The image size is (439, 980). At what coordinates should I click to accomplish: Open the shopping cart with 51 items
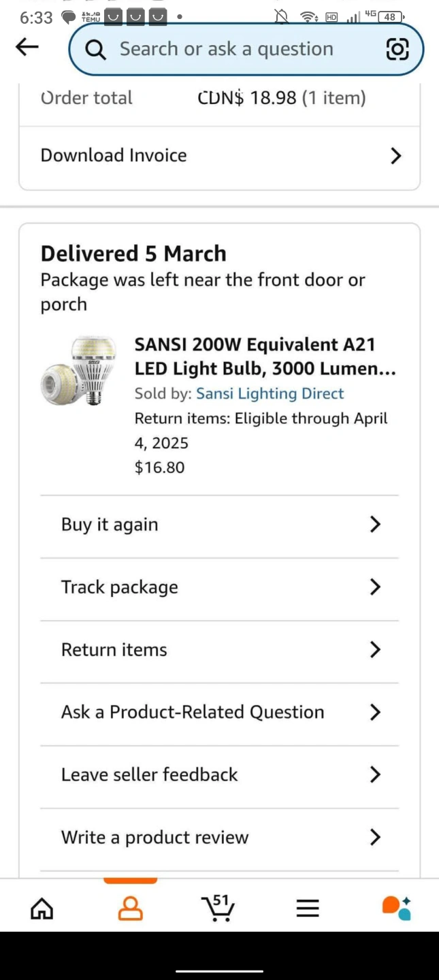pos(218,908)
